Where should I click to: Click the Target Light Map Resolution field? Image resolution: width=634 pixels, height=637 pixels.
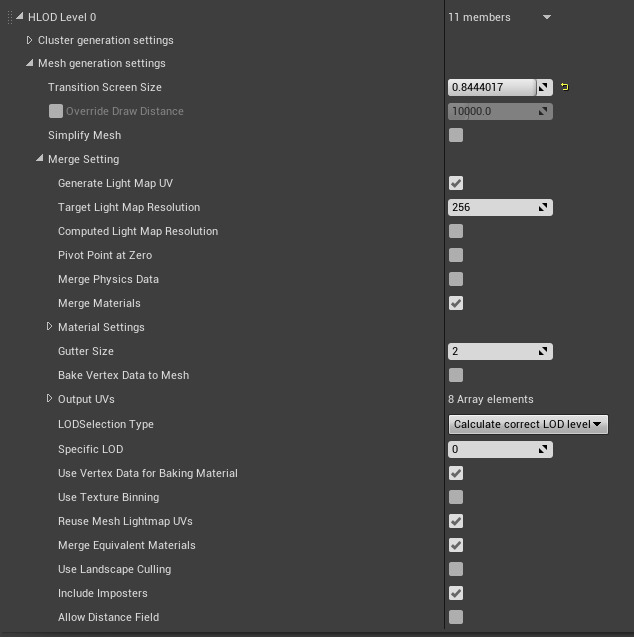click(x=492, y=207)
